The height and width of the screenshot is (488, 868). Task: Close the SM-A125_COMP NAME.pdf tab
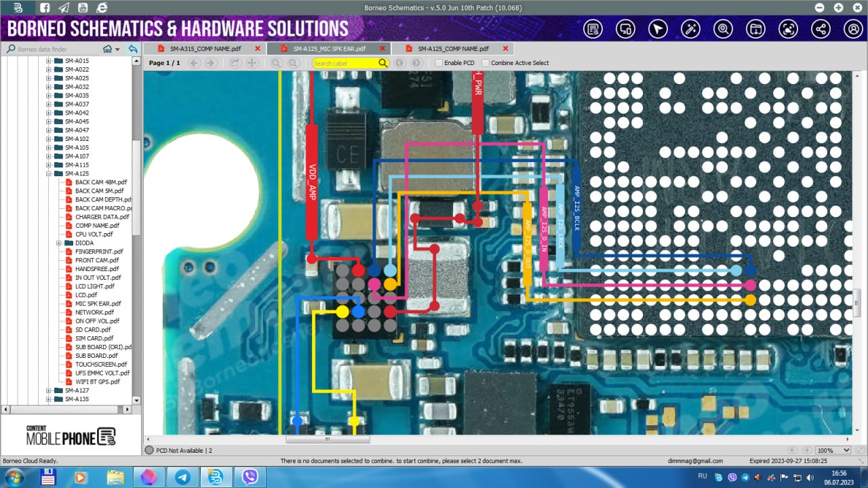[x=505, y=49]
